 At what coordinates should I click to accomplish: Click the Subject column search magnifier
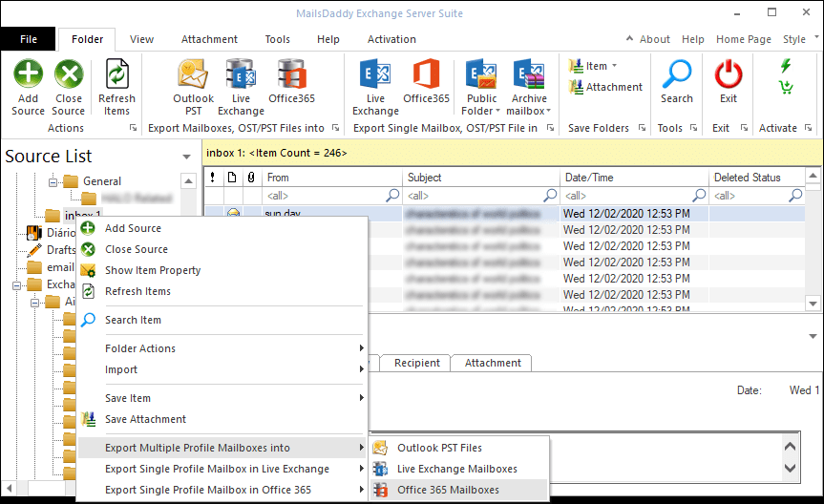(x=550, y=196)
